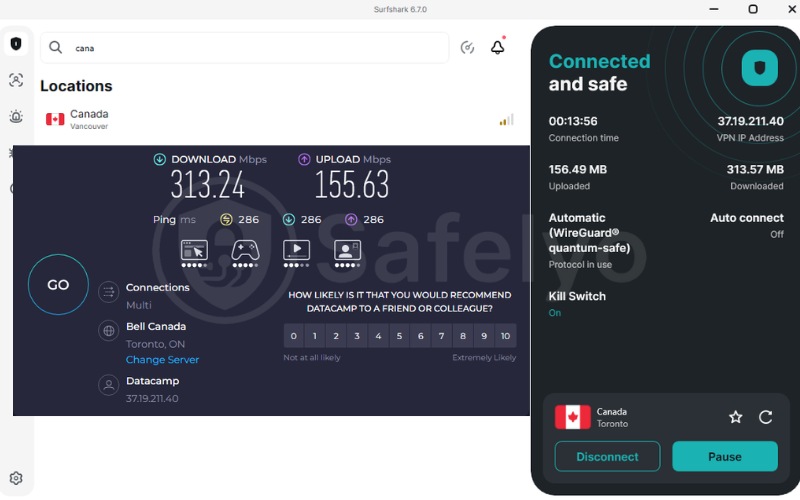Add Canada Toronto to favorites with star
The height and width of the screenshot is (500, 800).
tap(736, 417)
